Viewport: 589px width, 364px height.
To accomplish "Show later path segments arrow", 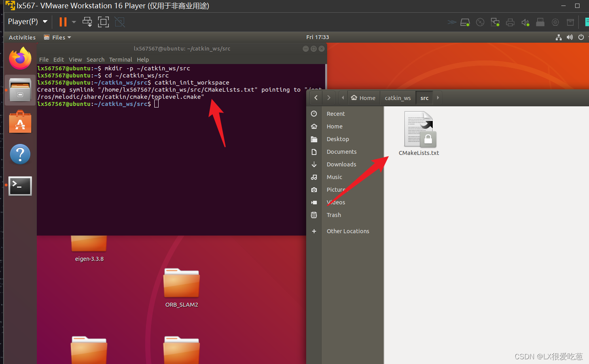I will pos(437,98).
